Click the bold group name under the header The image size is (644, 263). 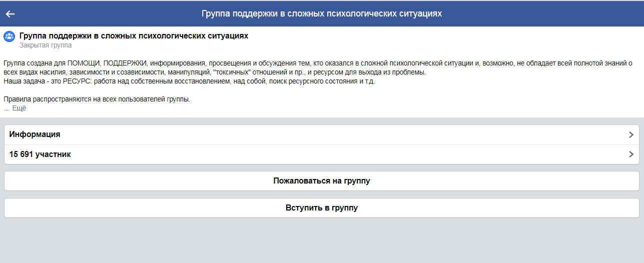click(134, 36)
